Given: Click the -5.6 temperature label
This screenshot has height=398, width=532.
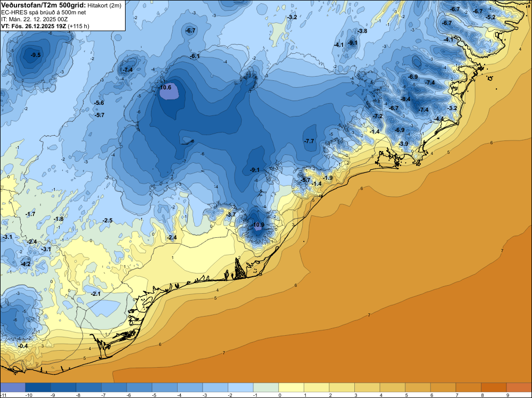Looking at the screenshot, I should (99, 103).
